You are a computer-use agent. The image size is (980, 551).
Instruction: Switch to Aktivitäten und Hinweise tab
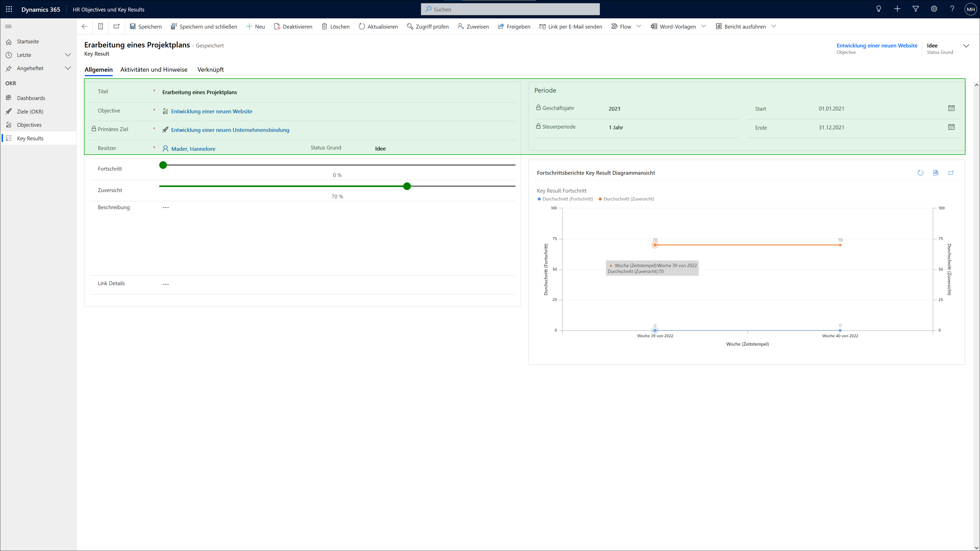154,70
